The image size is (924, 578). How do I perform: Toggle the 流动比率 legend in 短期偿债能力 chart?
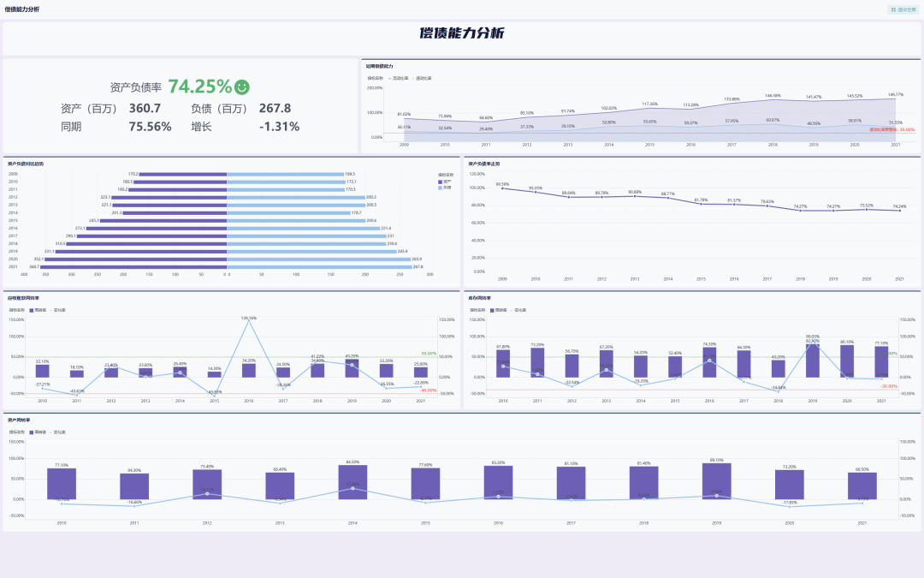(x=399, y=78)
